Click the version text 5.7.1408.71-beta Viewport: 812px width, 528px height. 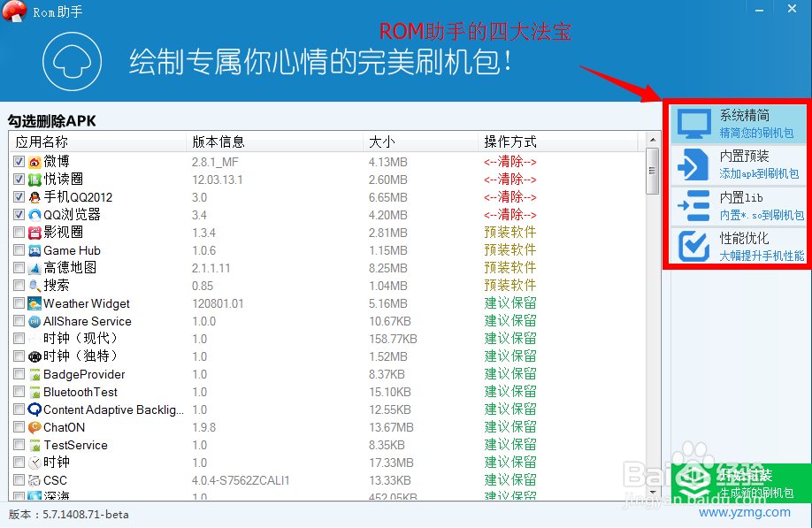pos(86,515)
